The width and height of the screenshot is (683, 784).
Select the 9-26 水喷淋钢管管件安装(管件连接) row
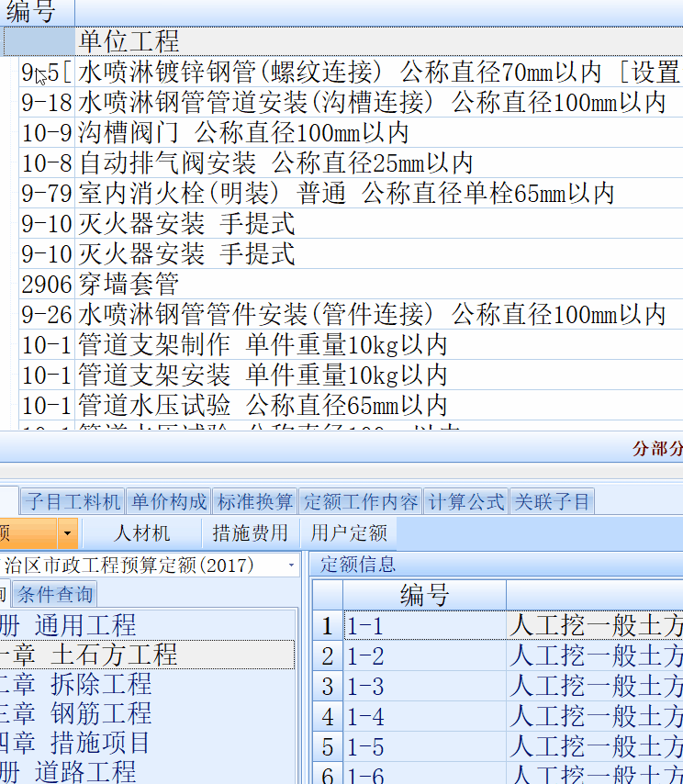click(x=351, y=315)
